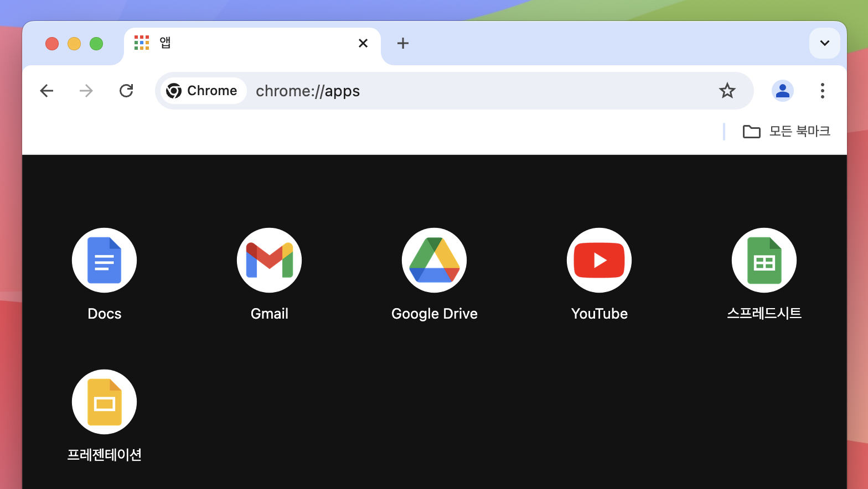
Task: Click the Docs label text
Action: click(x=104, y=314)
